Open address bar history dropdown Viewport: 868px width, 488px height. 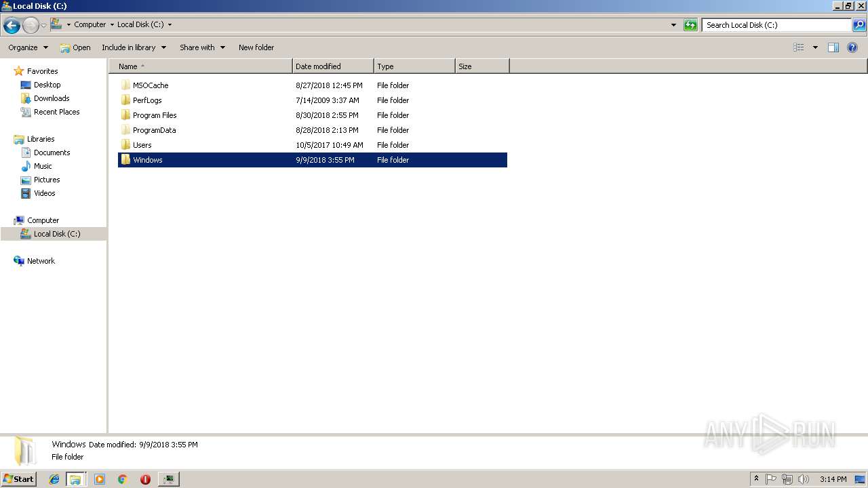click(673, 25)
